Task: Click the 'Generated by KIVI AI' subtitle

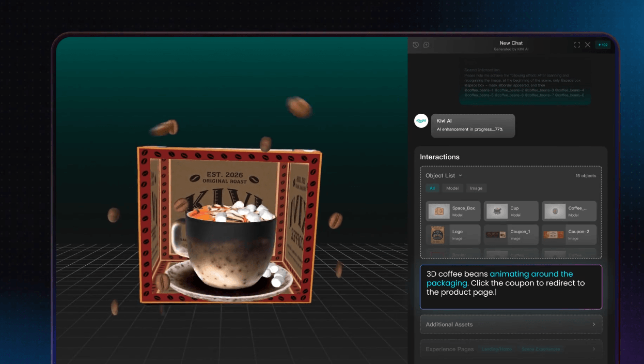Action: [511, 49]
